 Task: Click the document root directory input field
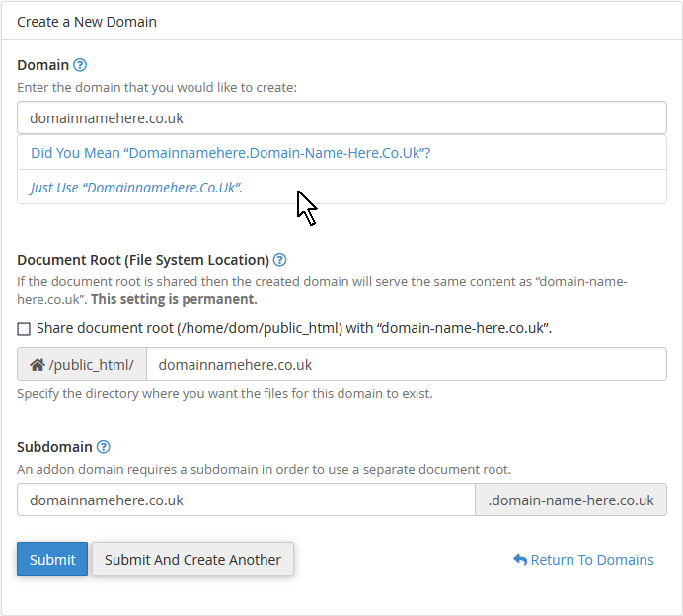click(406, 364)
